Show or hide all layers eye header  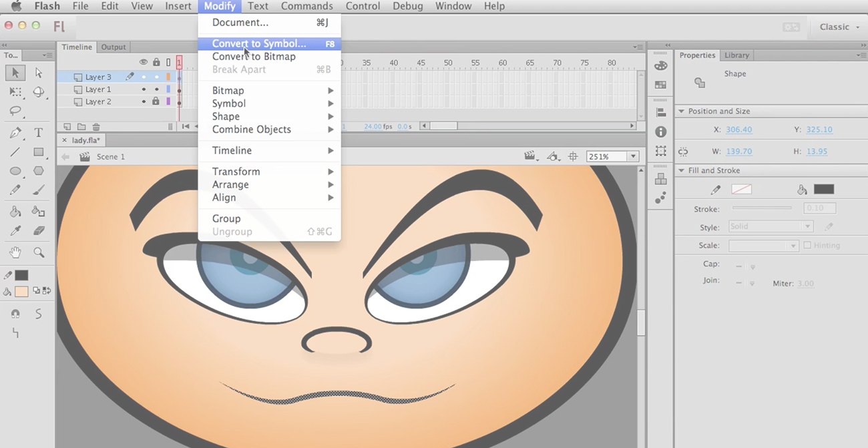pos(144,62)
